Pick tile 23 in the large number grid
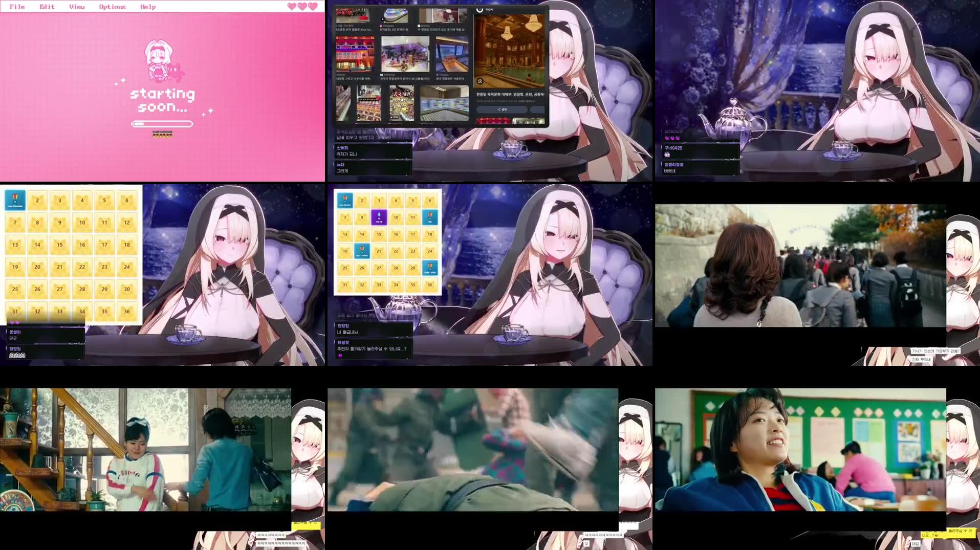This screenshot has height=550, width=980. point(104,267)
